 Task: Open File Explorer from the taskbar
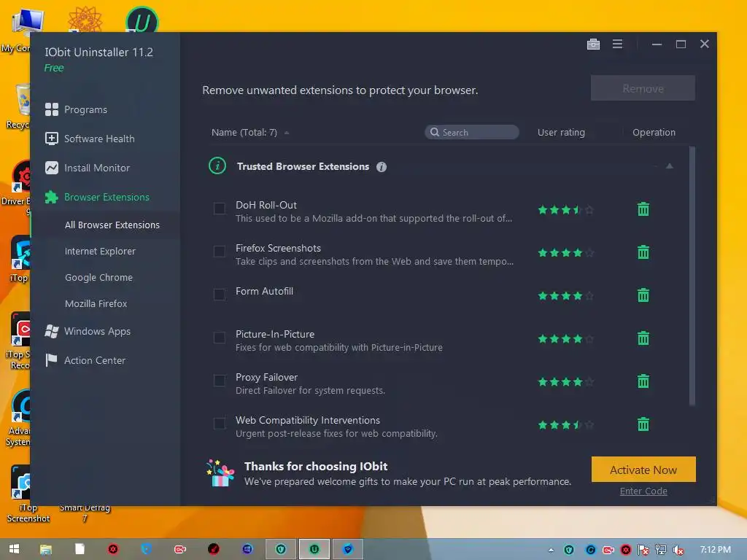pos(46,550)
